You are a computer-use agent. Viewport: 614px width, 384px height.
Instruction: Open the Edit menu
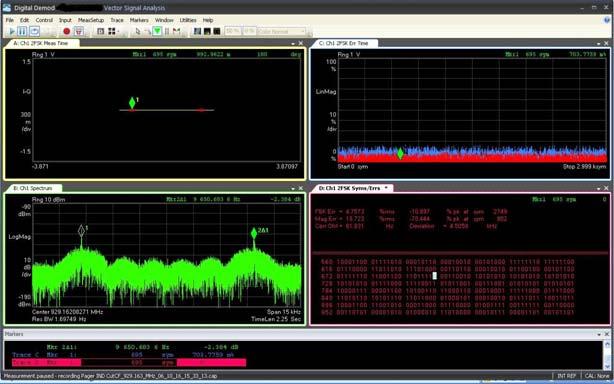click(x=24, y=20)
